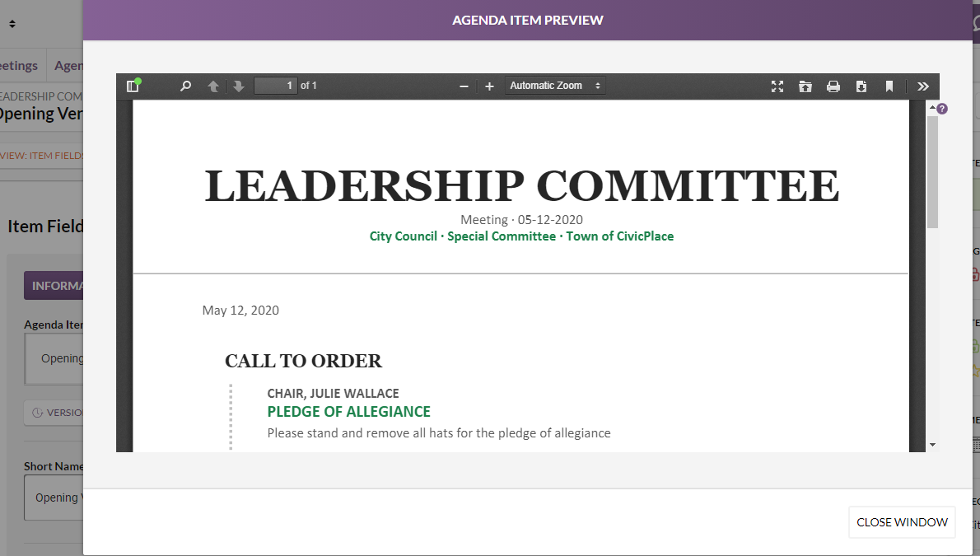Open the Meetings tab behind the dialog
980x556 pixels.
[19, 66]
